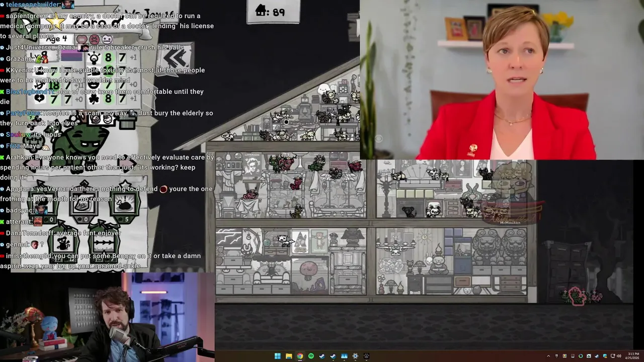This screenshot has height=362, width=644.
Task: Click the lightbulb intelligence stat icon
Action: coord(94,59)
